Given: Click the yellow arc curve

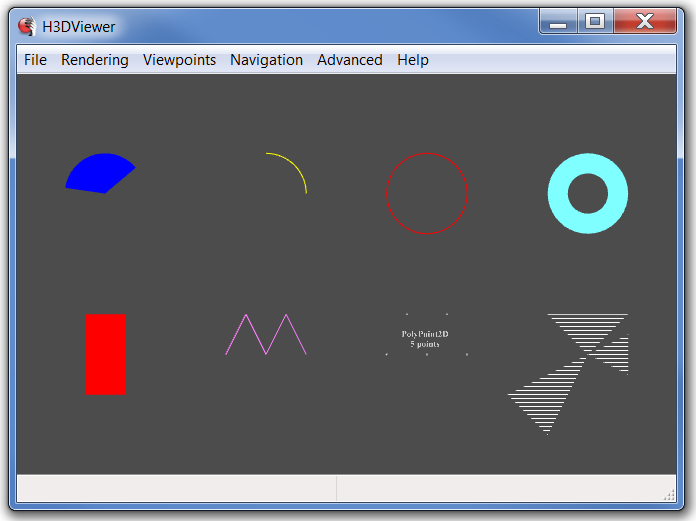Looking at the screenshot, I should tap(297, 168).
